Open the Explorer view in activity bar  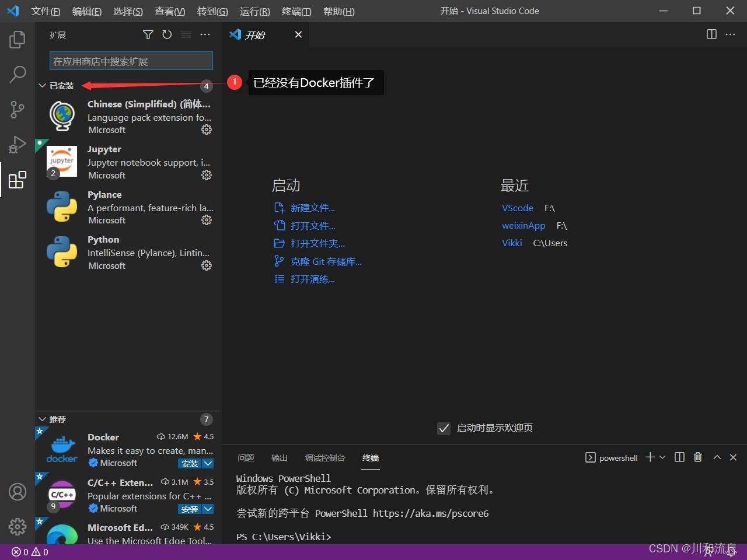[x=18, y=40]
